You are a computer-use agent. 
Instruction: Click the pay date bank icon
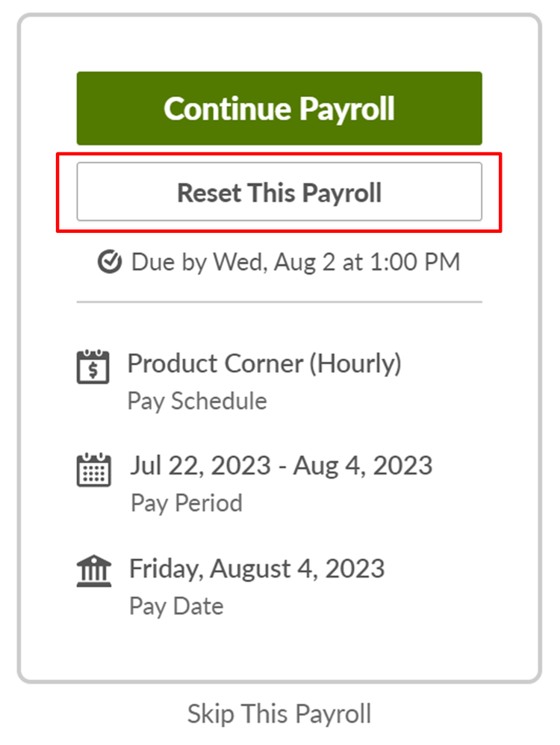coord(94,570)
